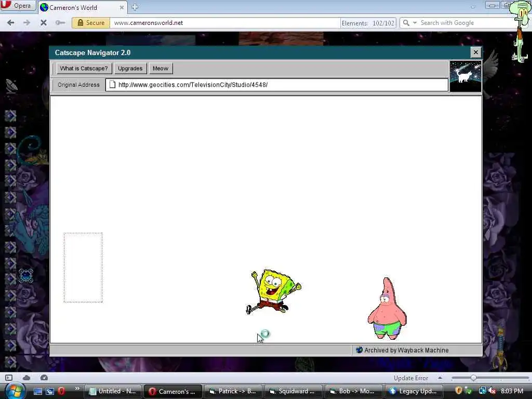This screenshot has width=532, height=399.
Task: Click the Secure padlock badge
Action: [x=91, y=23]
